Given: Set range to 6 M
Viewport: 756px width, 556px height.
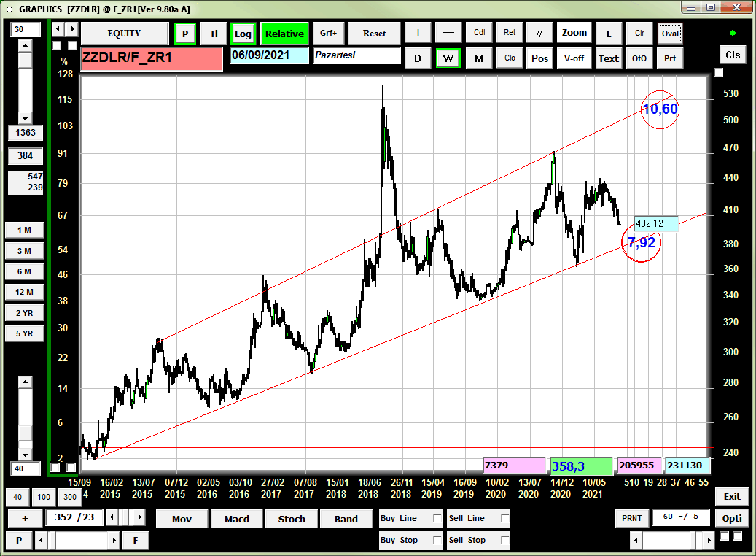Looking at the screenshot, I should 24,271.
